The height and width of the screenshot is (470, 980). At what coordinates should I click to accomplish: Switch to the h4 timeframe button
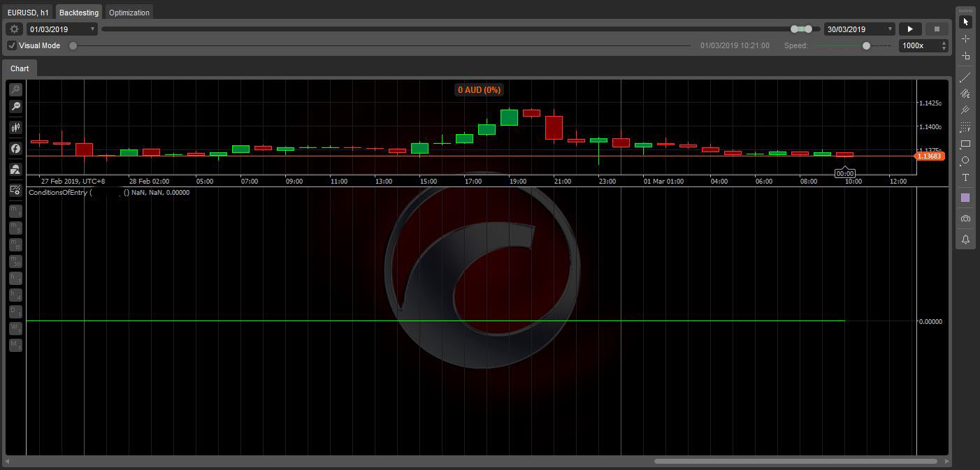click(15, 295)
